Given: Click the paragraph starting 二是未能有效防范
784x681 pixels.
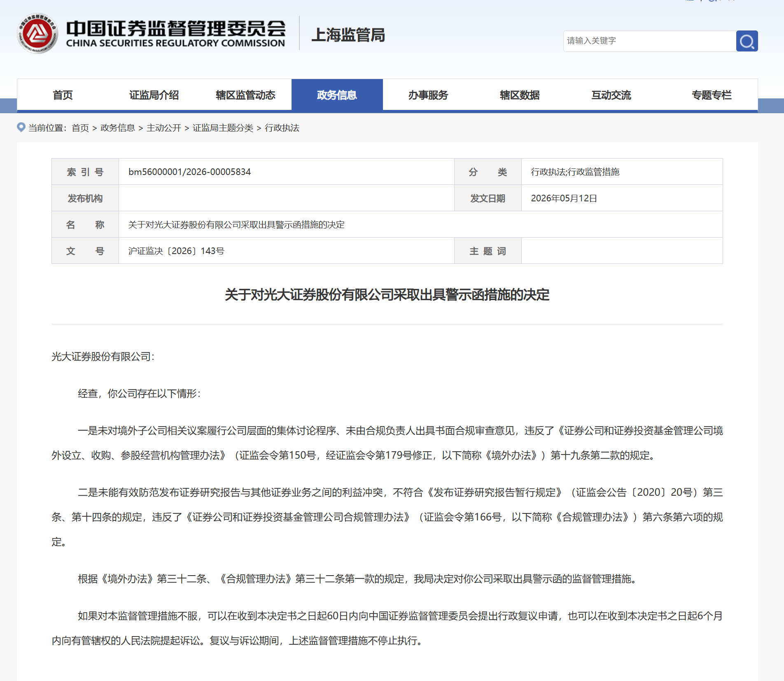Looking at the screenshot, I should [387, 517].
